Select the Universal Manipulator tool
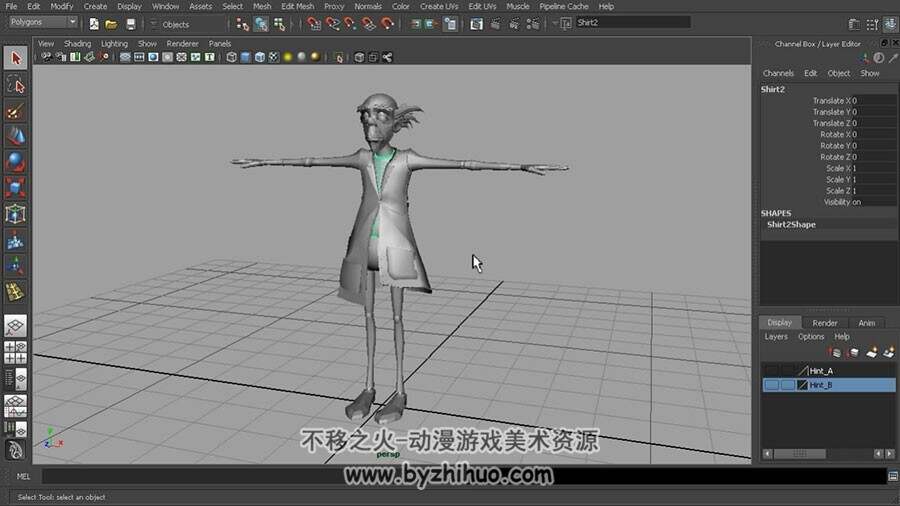This screenshot has height=506, width=900. (x=15, y=214)
